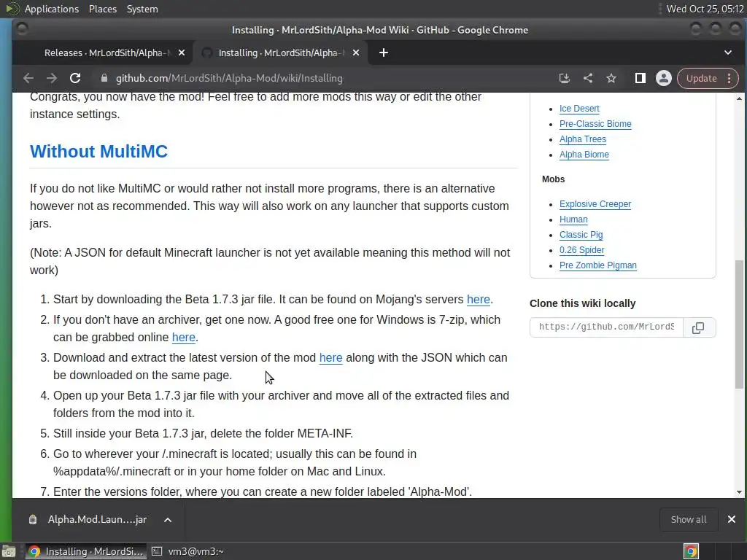Switch to the Chrome taskbar window button
This screenshot has height=560, width=747.
[86, 551]
